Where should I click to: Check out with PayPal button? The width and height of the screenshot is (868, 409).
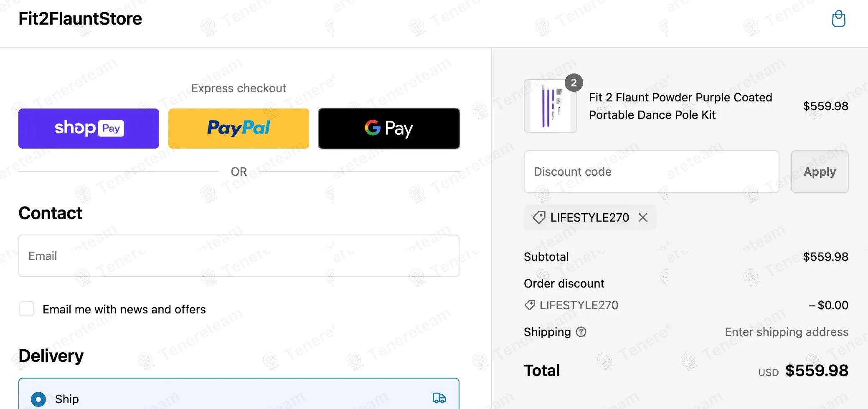pos(239,129)
